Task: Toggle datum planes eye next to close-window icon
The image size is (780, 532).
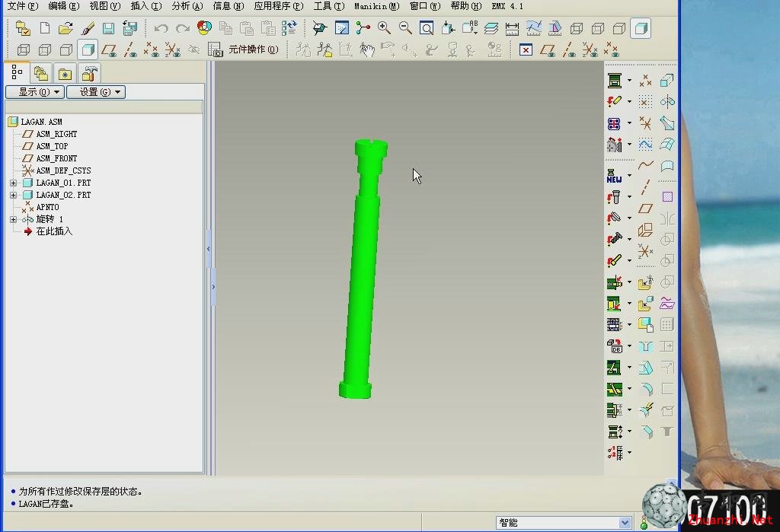Action: click(x=548, y=49)
